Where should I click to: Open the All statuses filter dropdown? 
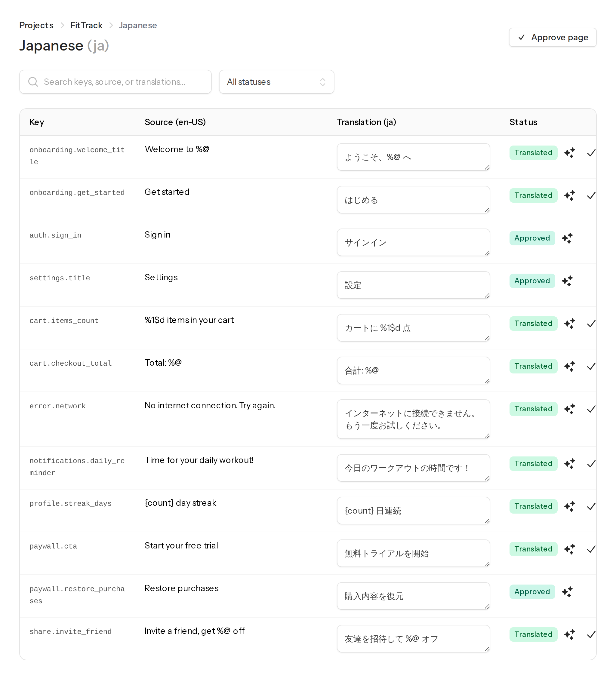pos(276,82)
